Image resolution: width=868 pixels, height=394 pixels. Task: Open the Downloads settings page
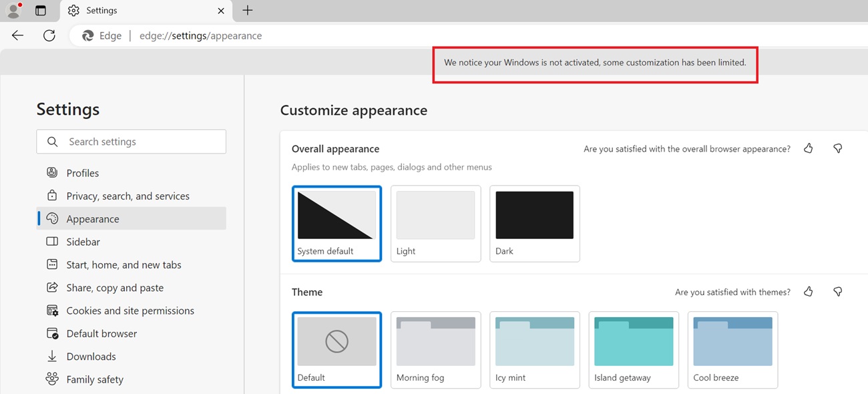[91, 357]
